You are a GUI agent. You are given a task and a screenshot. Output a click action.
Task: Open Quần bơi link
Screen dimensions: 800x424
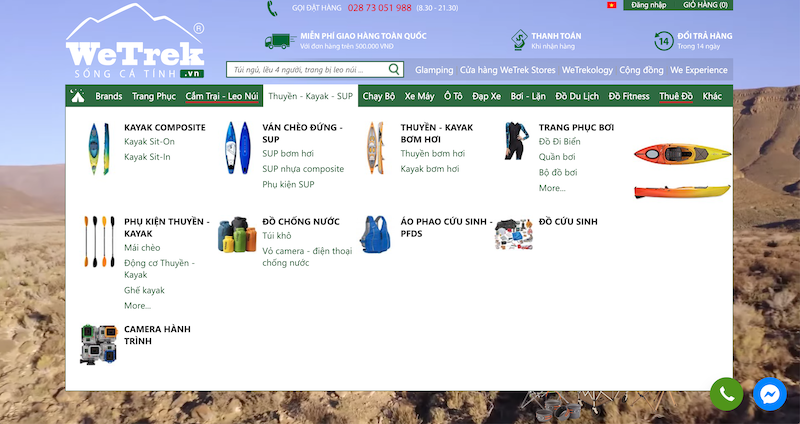coord(557,157)
